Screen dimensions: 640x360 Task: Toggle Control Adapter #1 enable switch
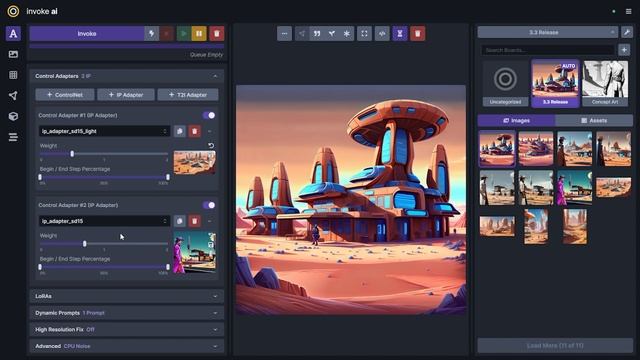(x=209, y=115)
